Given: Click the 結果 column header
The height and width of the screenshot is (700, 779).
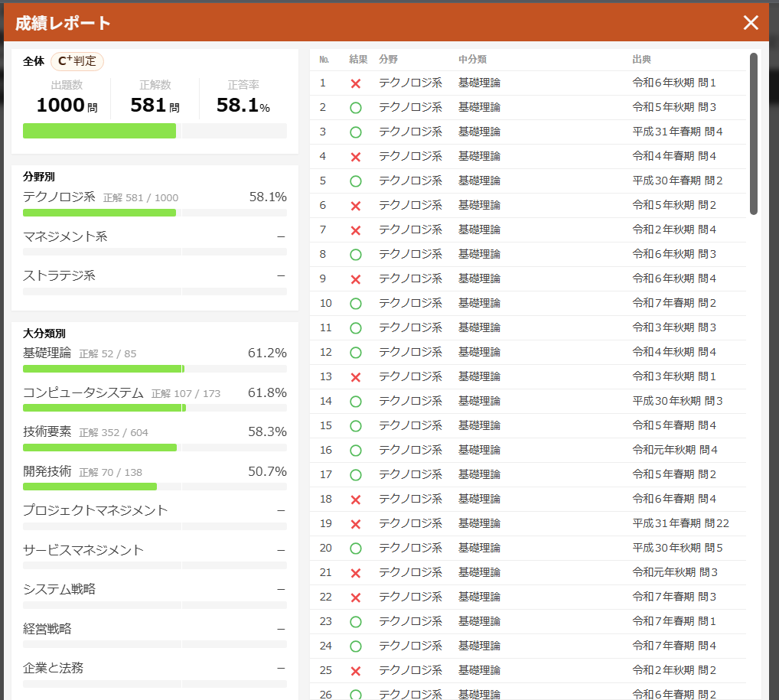Looking at the screenshot, I should click(358, 60).
